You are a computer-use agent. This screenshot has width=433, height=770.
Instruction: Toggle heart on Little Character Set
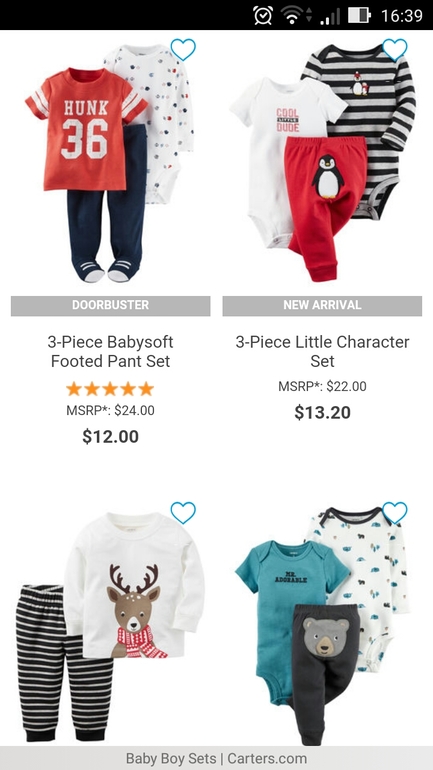pos(395,49)
